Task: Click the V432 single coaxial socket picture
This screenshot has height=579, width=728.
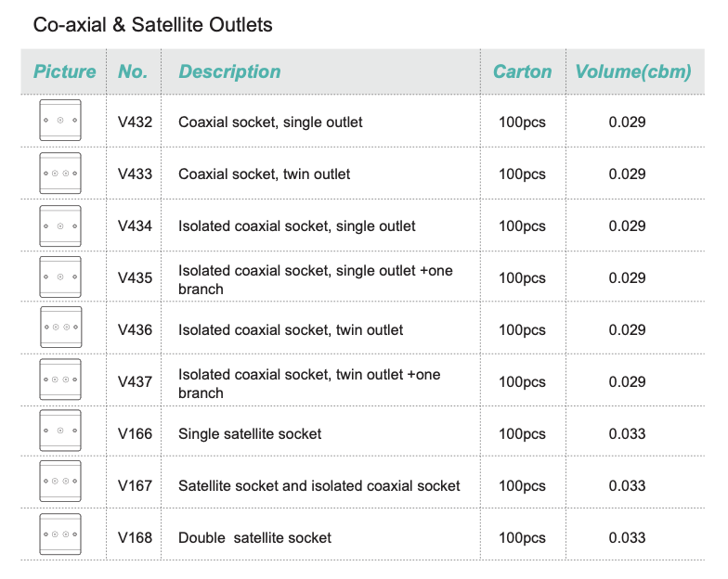Action: click(60, 121)
